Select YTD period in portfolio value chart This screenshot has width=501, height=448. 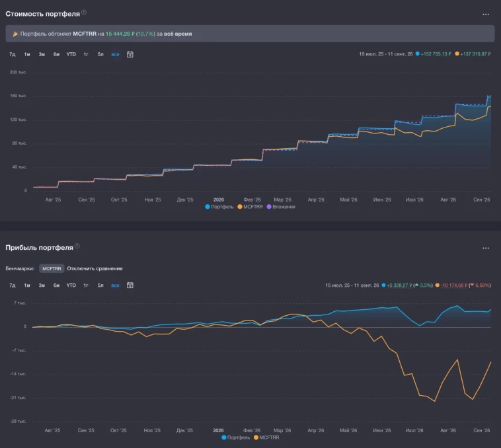click(x=71, y=54)
